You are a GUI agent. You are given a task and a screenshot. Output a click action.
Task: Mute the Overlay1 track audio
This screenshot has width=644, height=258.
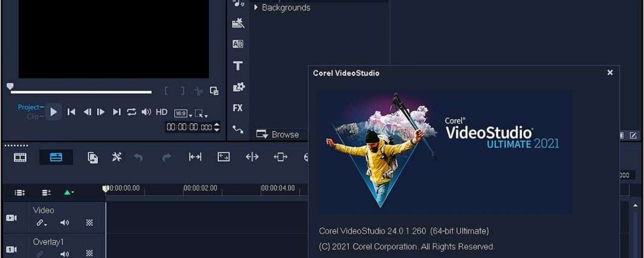pos(64,254)
